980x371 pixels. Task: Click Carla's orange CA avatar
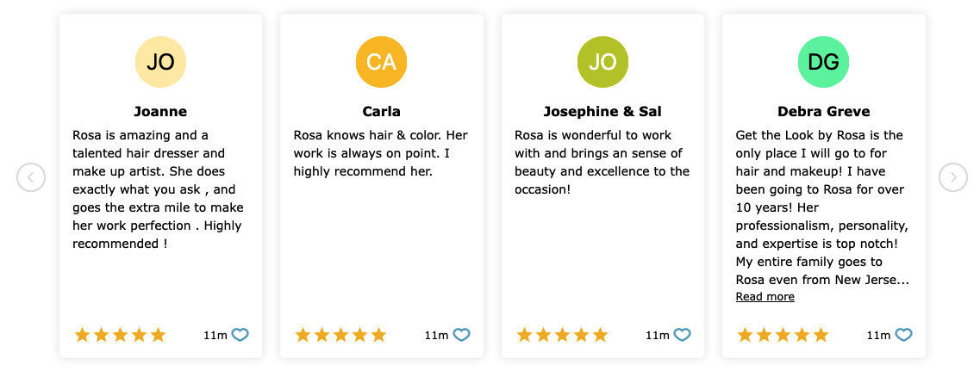click(381, 62)
